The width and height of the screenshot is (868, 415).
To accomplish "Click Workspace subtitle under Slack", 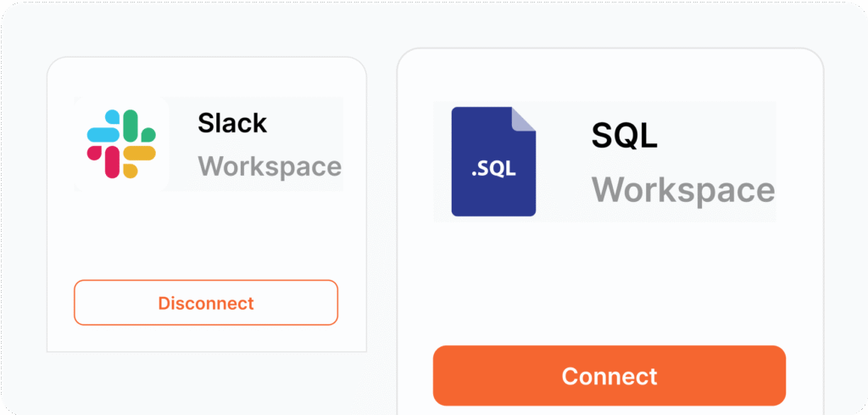I will coord(270,167).
